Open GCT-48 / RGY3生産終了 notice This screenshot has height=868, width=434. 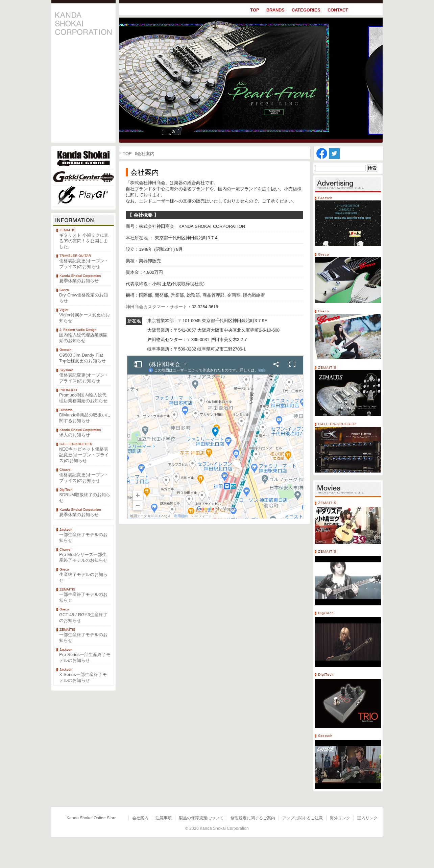click(x=83, y=618)
